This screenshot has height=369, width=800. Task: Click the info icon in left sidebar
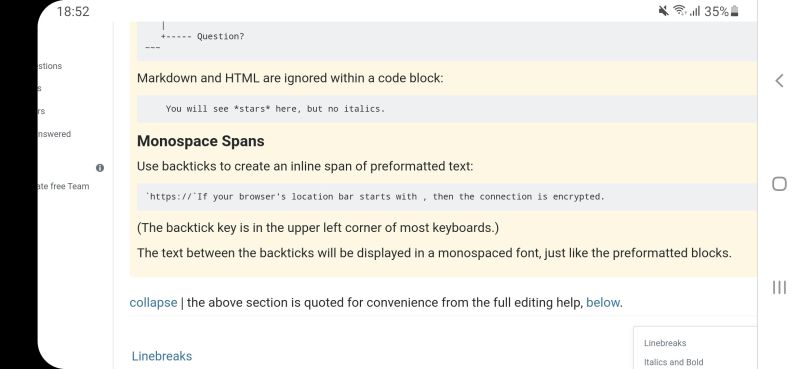click(100, 167)
